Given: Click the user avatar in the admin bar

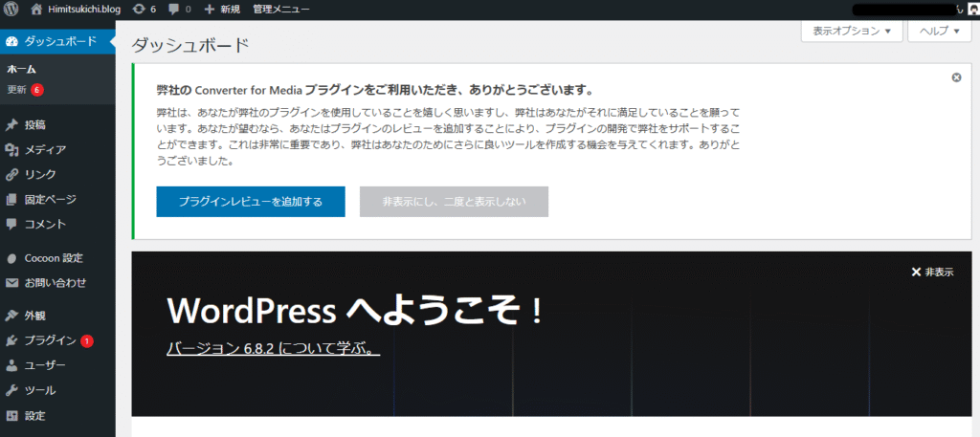Looking at the screenshot, I should click(x=972, y=10).
